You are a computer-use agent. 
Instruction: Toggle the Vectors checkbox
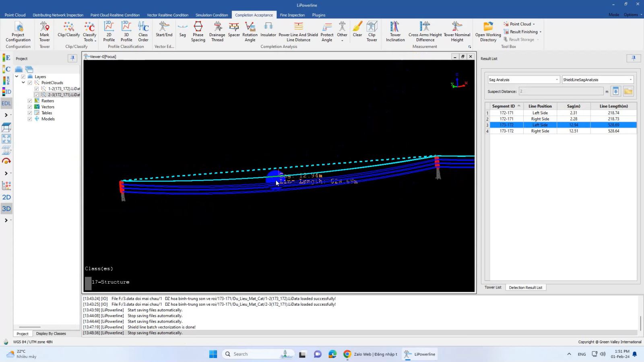pyautogui.click(x=30, y=107)
